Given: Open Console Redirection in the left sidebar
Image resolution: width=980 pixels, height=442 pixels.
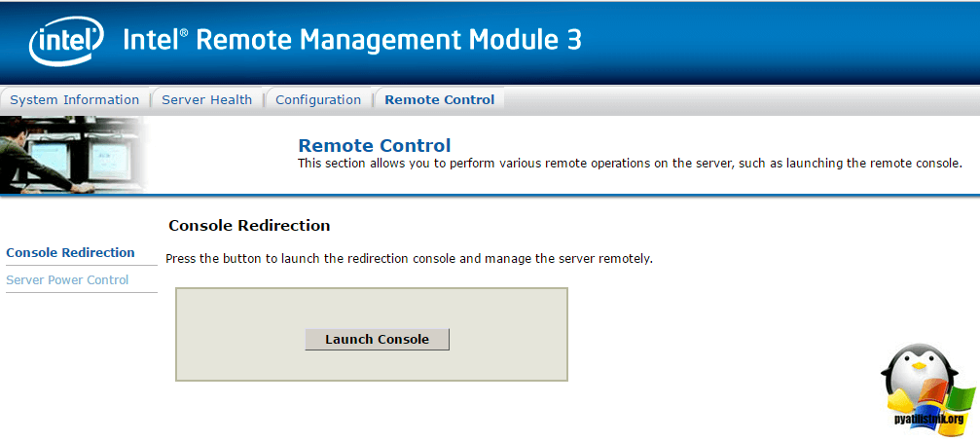Looking at the screenshot, I should coord(70,252).
